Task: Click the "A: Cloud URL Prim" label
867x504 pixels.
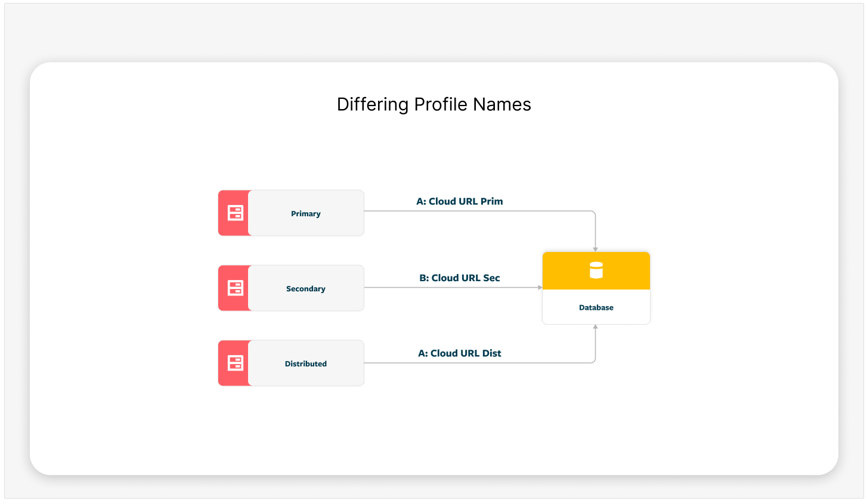Action: coord(460,201)
